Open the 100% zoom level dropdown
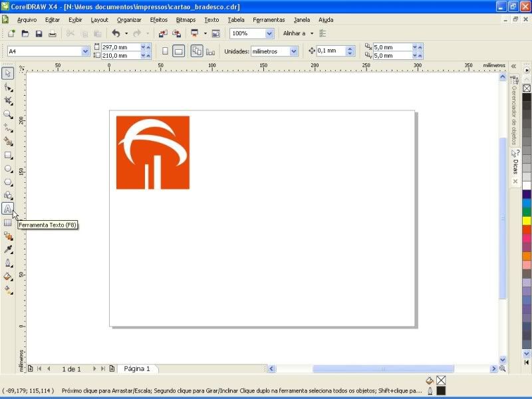The height and width of the screenshot is (399, 532). click(269, 33)
